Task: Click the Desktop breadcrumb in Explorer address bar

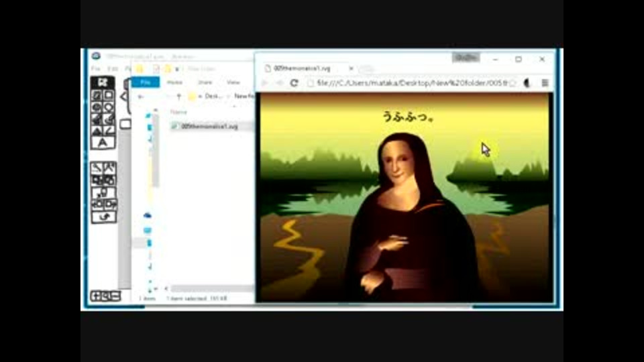Action: 213,96
